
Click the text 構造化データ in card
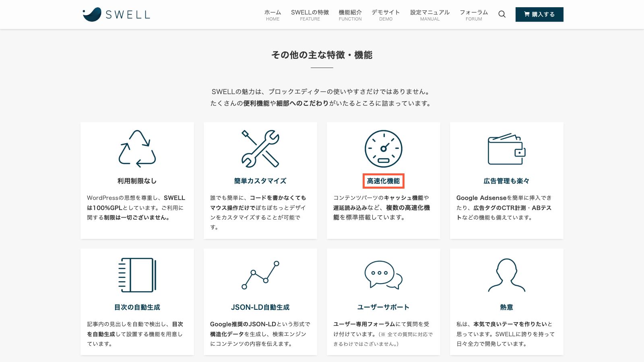click(227, 334)
